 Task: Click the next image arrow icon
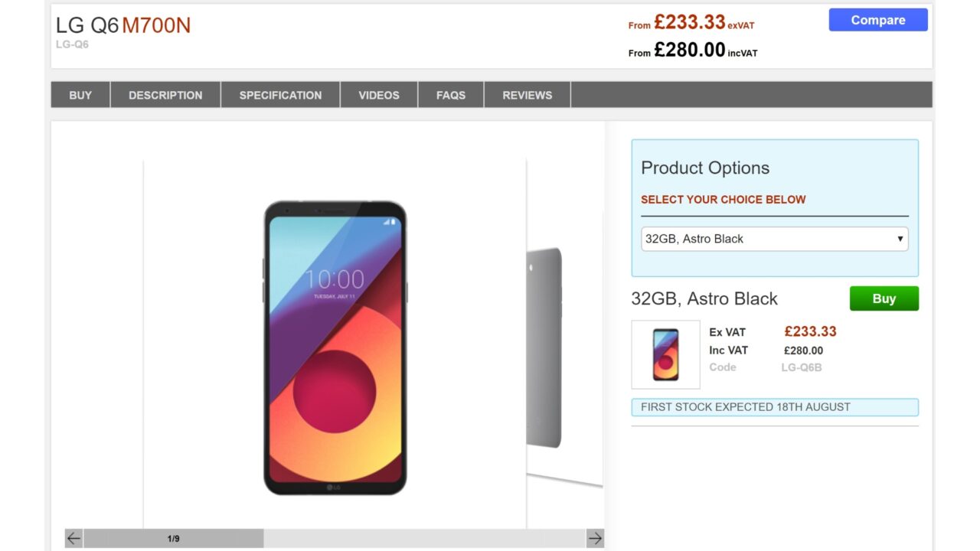pos(595,539)
